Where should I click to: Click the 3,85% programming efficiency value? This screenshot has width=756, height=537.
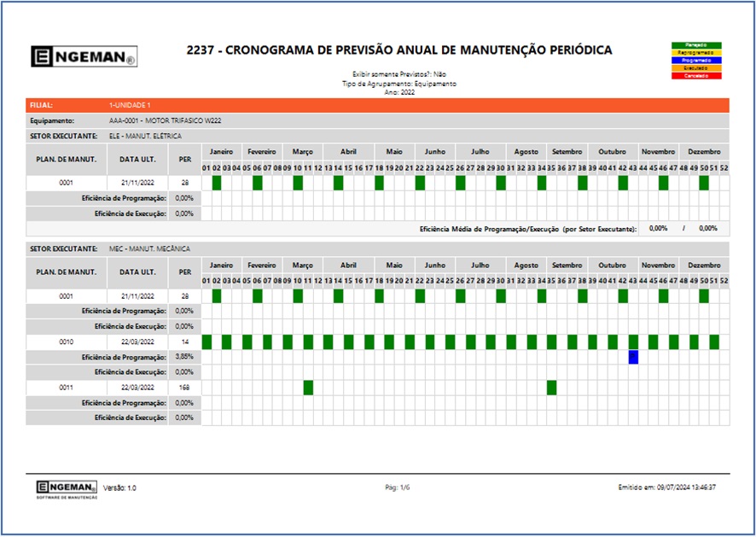point(183,357)
